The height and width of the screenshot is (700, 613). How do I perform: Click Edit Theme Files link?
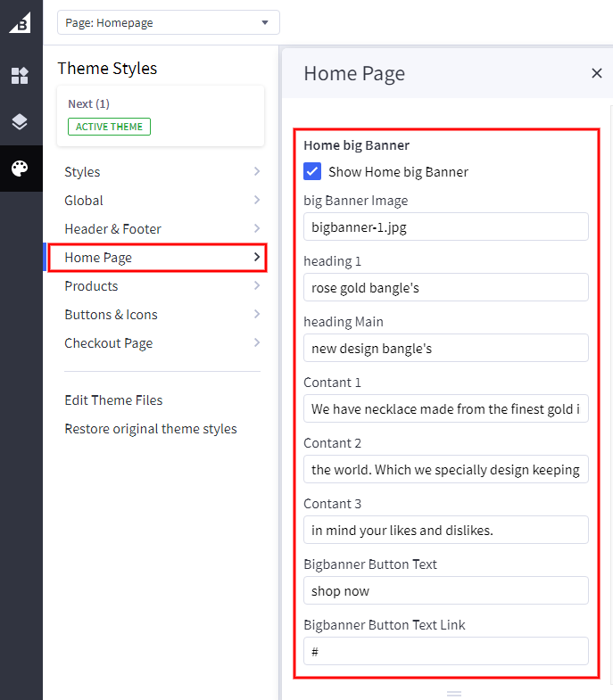(113, 400)
